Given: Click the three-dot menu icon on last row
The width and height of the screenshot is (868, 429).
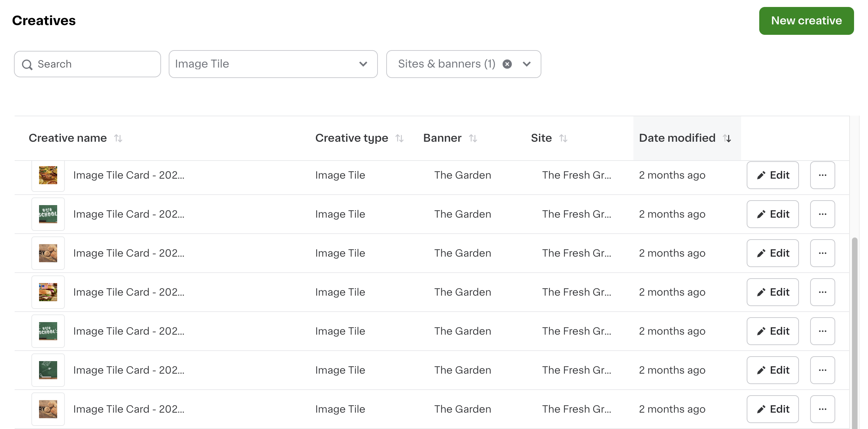Looking at the screenshot, I should (822, 408).
